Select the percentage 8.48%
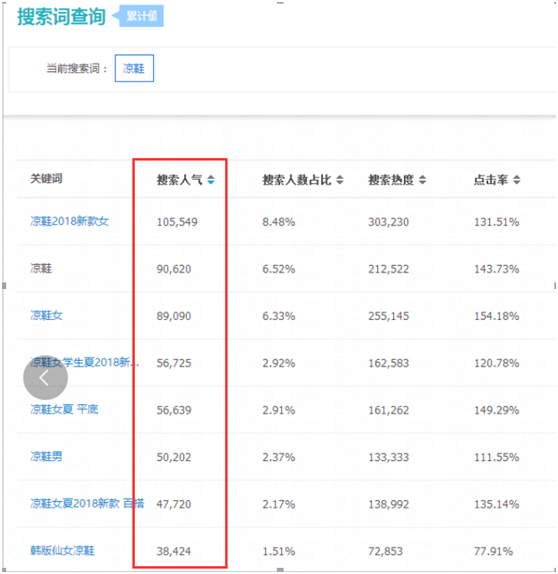 tap(279, 222)
